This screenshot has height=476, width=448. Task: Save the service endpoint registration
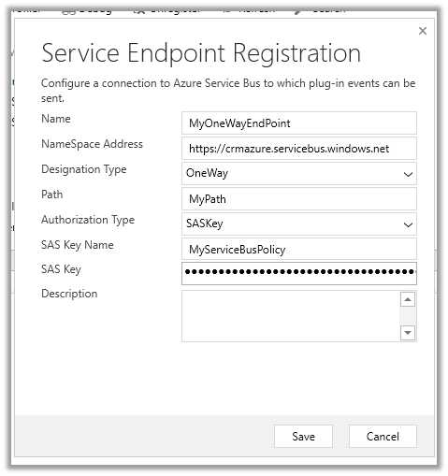(x=303, y=437)
